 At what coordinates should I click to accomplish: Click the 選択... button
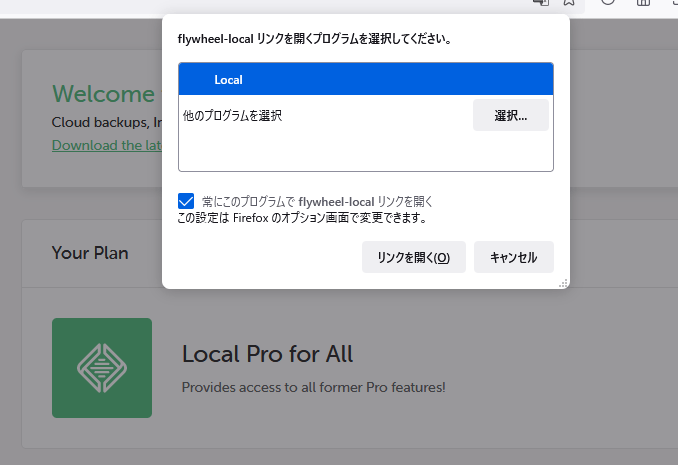(x=511, y=115)
